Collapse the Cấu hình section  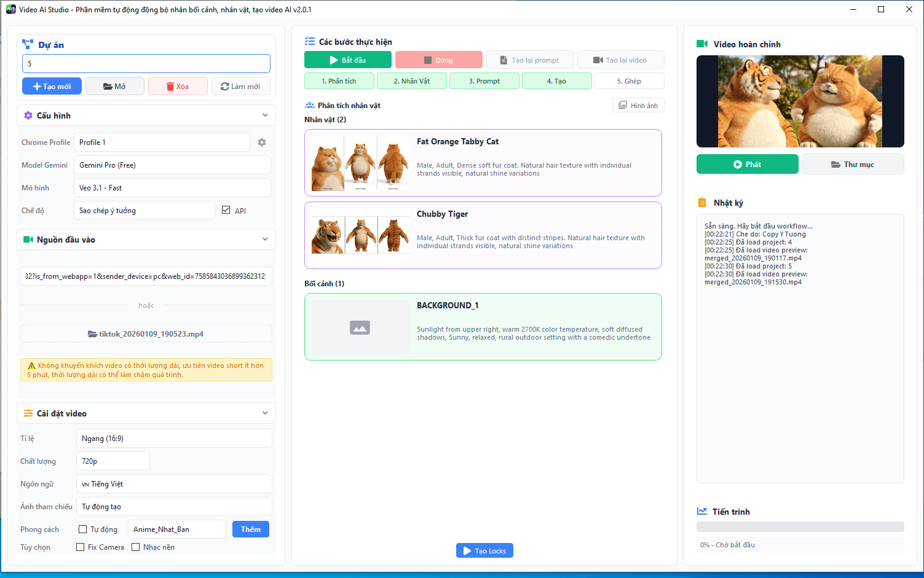click(x=265, y=115)
